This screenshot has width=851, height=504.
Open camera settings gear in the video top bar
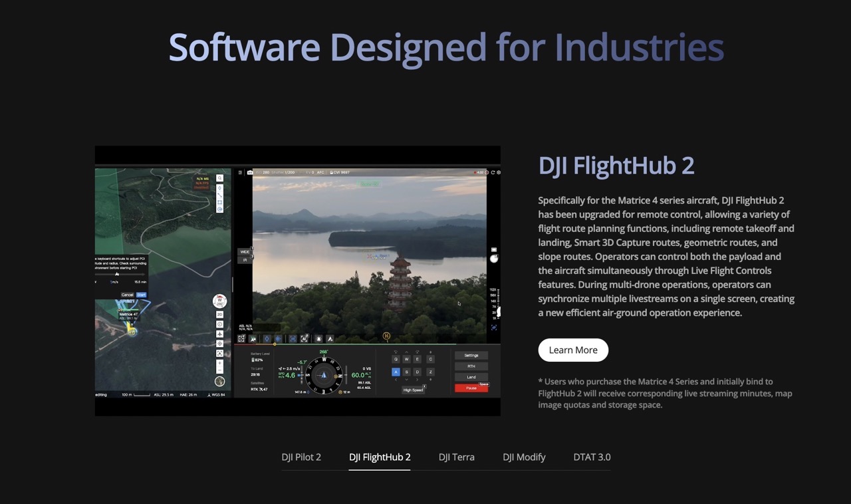(499, 172)
